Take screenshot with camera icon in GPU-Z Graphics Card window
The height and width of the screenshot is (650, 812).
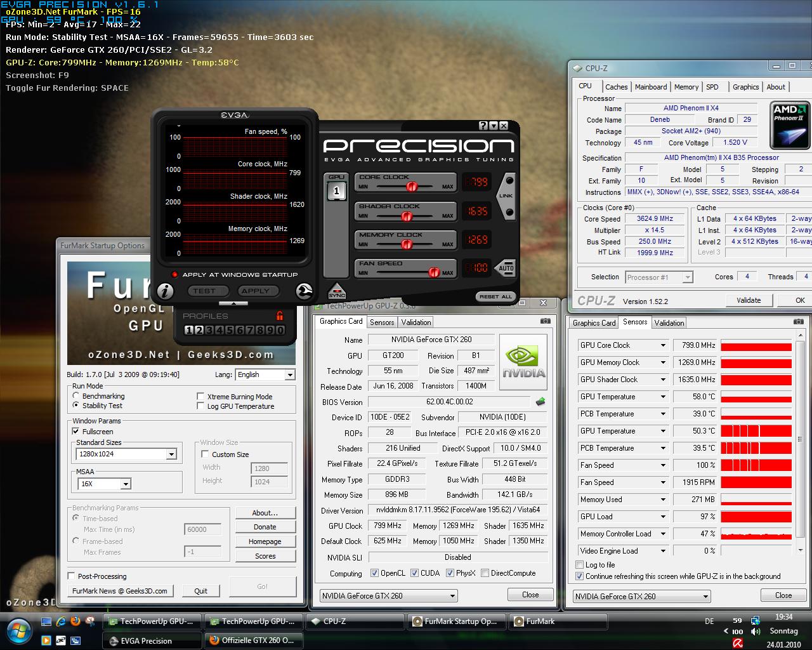545,321
